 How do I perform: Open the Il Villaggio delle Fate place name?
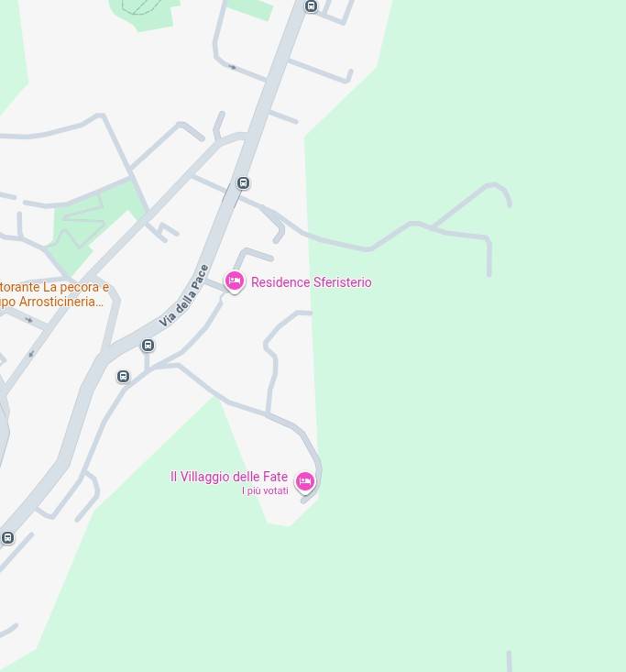coord(229,477)
